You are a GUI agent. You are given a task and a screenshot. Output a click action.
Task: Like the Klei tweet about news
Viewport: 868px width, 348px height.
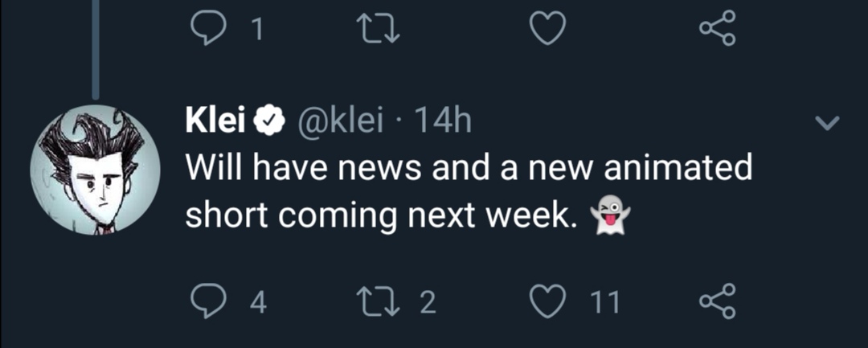tap(550, 301)
